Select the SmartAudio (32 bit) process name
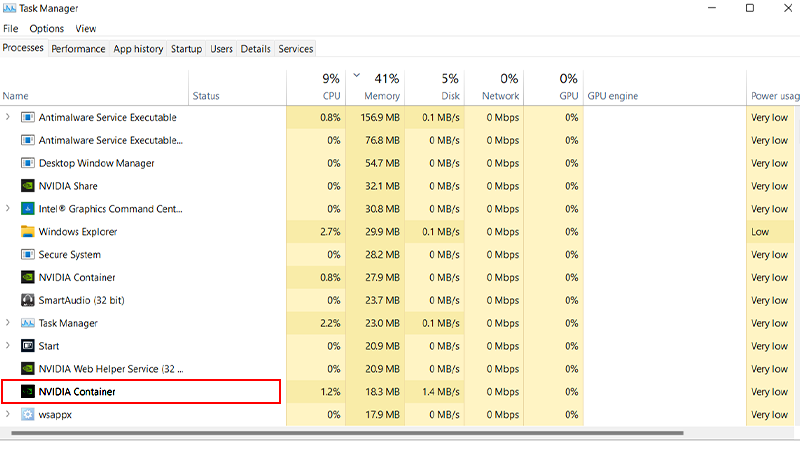This screenshot has height=450, width=800. [x=82, y=301]
